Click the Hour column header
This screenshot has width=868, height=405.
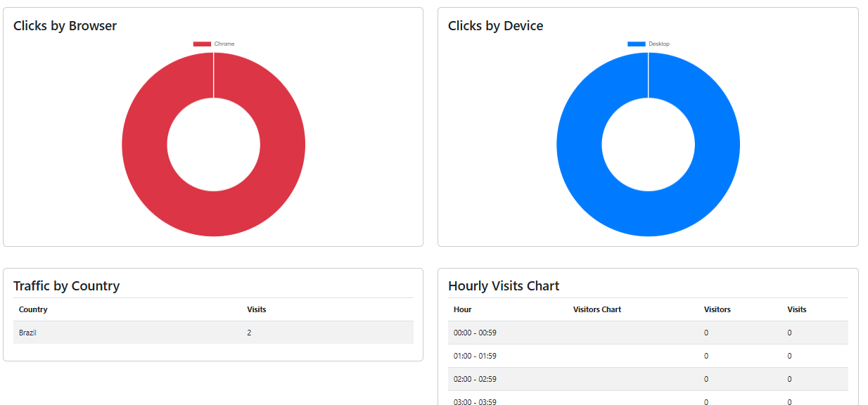click(462, 309)
